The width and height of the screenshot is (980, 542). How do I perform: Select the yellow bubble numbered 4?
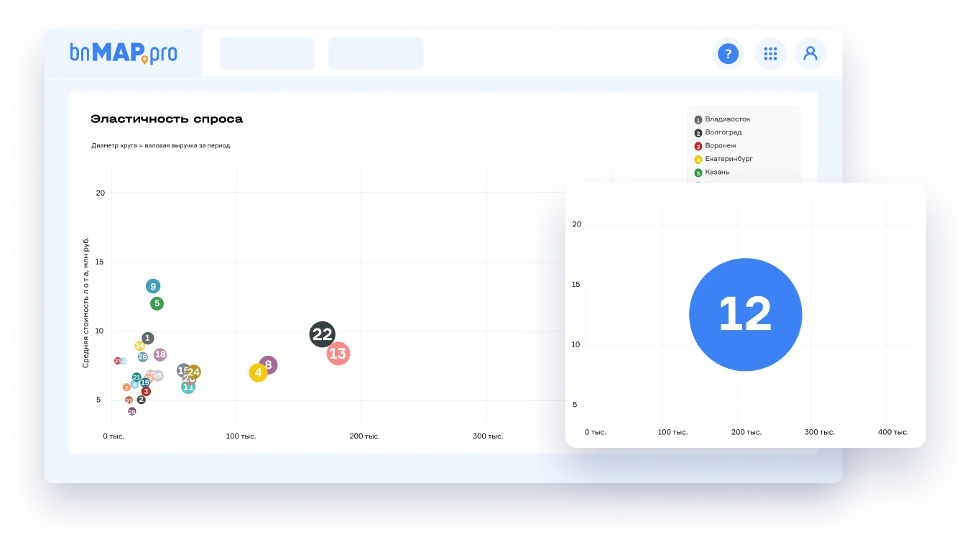click(257, 373)
